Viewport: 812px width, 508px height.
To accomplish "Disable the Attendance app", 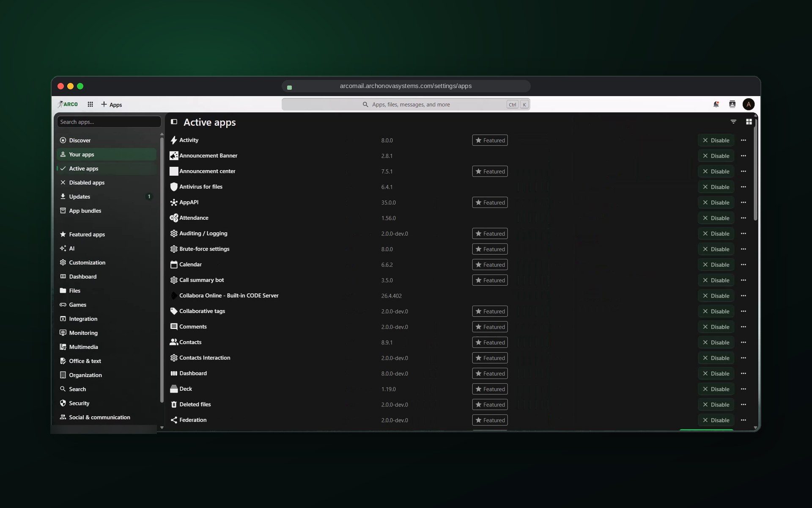I will coord(716,218).
